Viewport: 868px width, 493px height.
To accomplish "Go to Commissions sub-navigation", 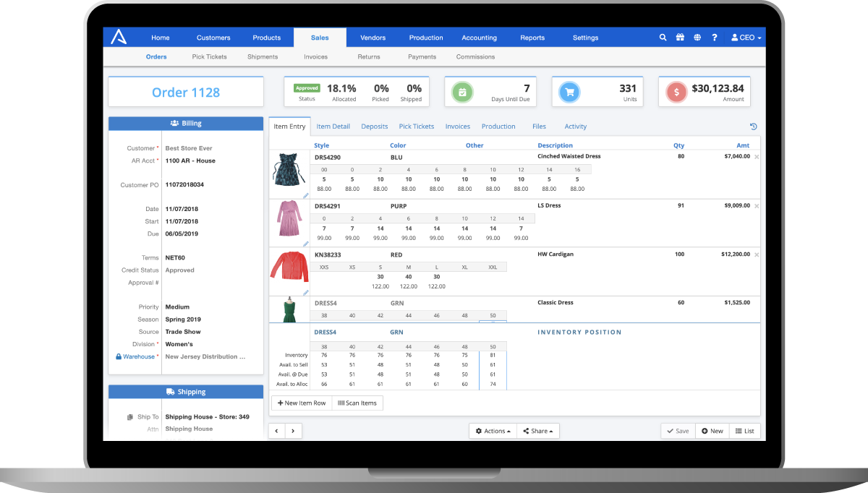I will pyautogui.click(x=475, y=57).
